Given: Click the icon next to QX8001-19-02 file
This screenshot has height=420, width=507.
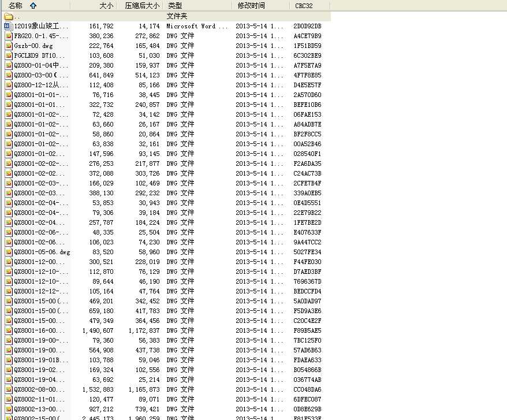Looking at the screenshot, I should (x=9, y=370).
